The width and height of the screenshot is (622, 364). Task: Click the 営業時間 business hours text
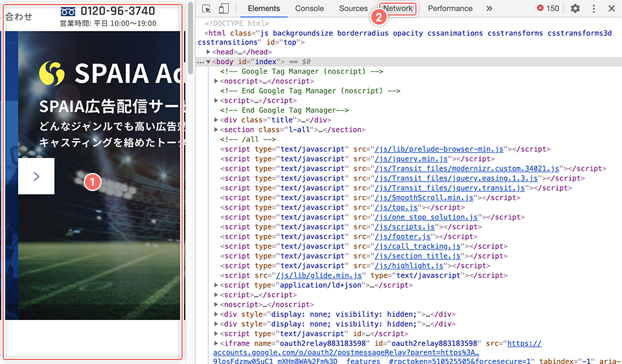point(108,23)
